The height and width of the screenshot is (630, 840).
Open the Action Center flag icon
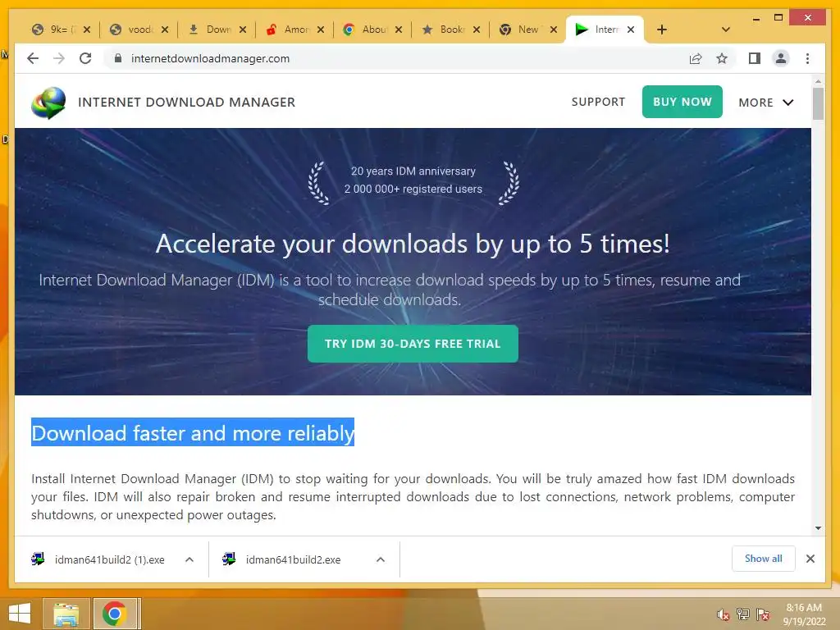point(763,614)
